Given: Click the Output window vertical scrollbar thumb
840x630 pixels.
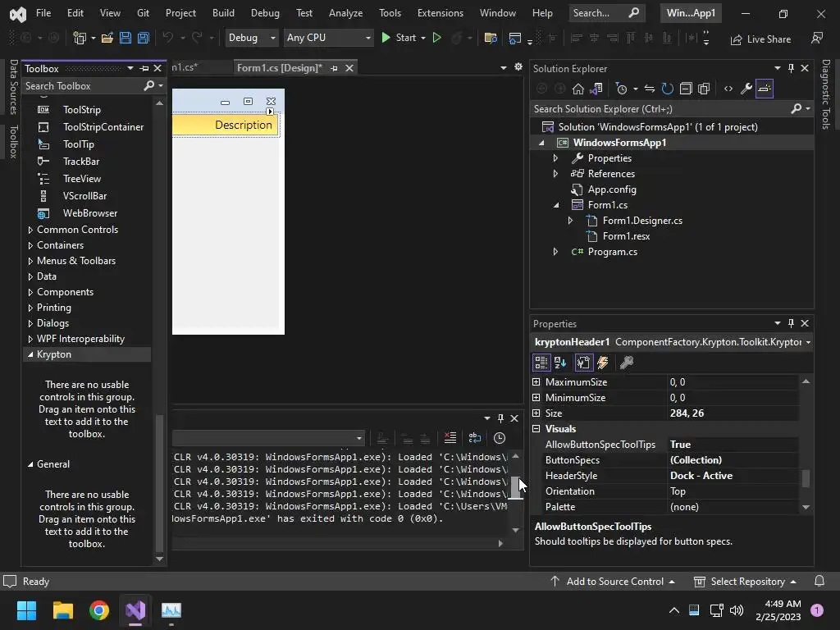Looking at the screenshot, I should 515,487.
